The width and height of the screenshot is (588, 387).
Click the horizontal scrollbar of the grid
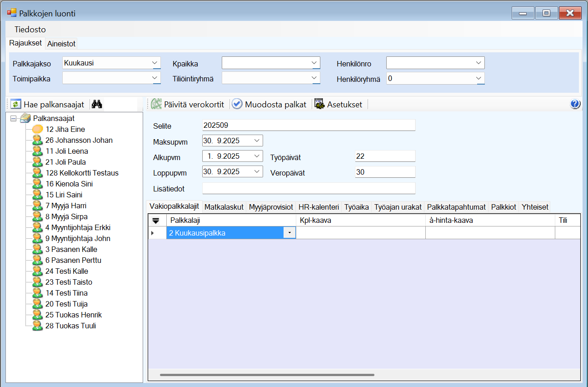267,375
